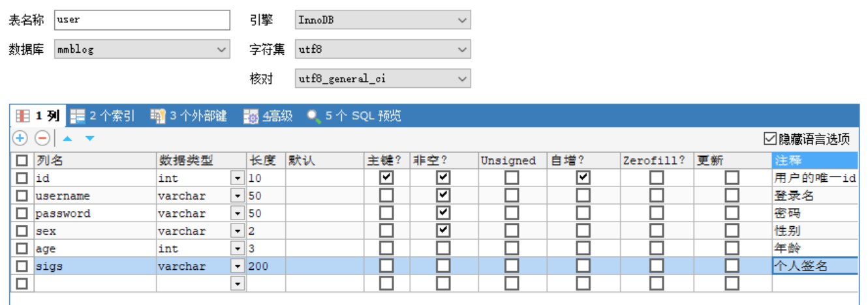Check not-null (非空) for the age row
Viewport: 868px width, 305px height.
coord(444,248)
